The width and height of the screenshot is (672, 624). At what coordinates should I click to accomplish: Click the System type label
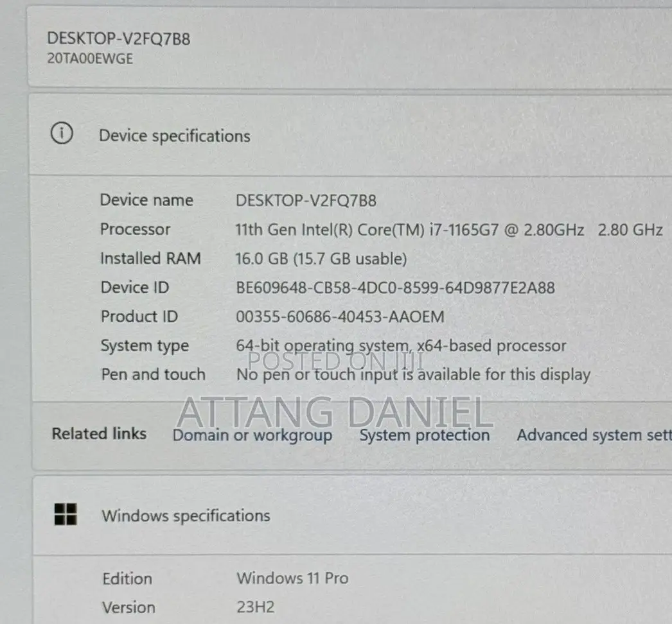145,346
